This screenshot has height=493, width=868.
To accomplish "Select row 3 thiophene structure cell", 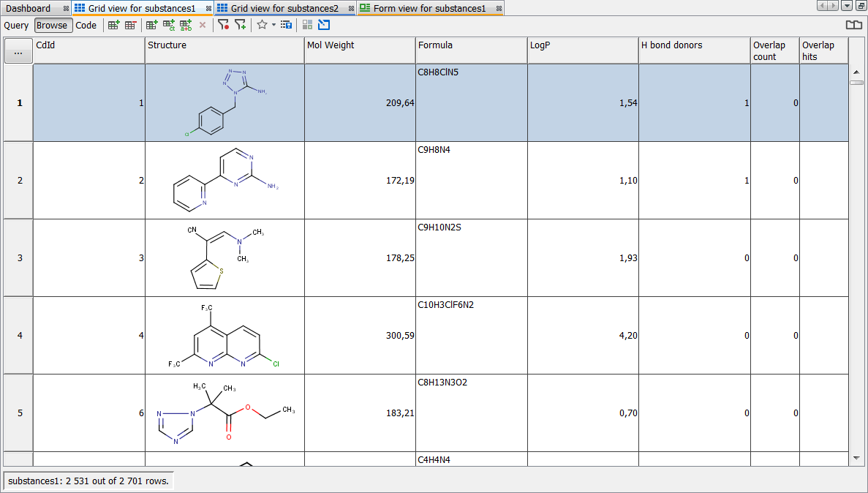I will 224,257.
